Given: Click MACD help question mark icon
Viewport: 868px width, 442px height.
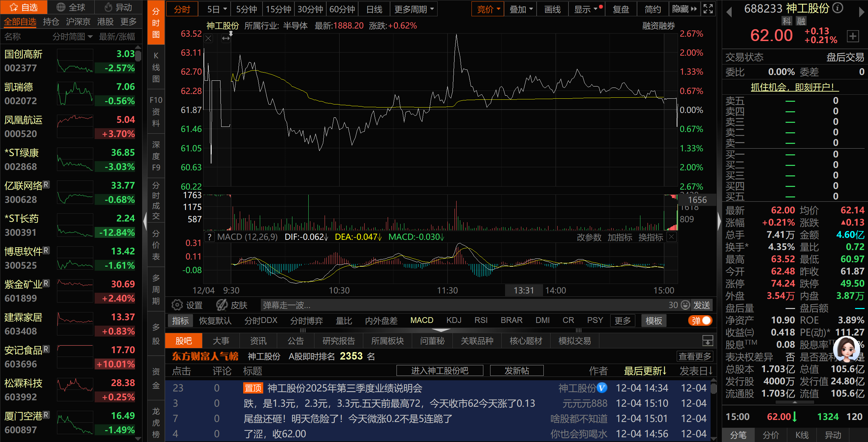Looking at the screenshot, I should [210, 237].
